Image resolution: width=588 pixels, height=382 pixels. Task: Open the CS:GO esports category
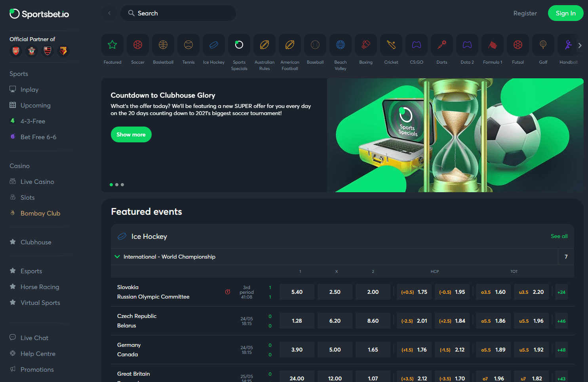(x=416, y=45)
